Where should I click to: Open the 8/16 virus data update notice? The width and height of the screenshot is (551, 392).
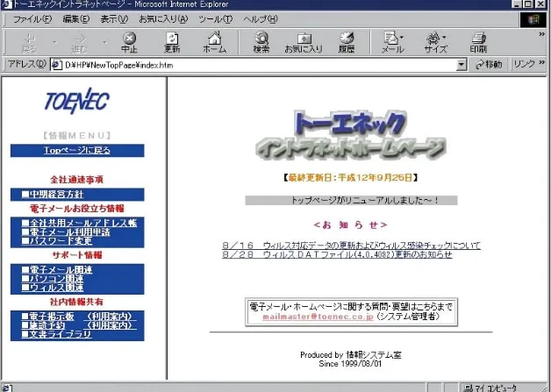pos(351,246)
